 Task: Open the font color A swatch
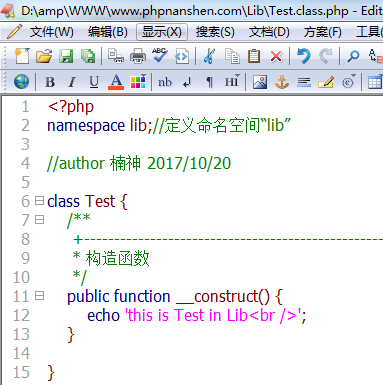(x=116, y=82)
